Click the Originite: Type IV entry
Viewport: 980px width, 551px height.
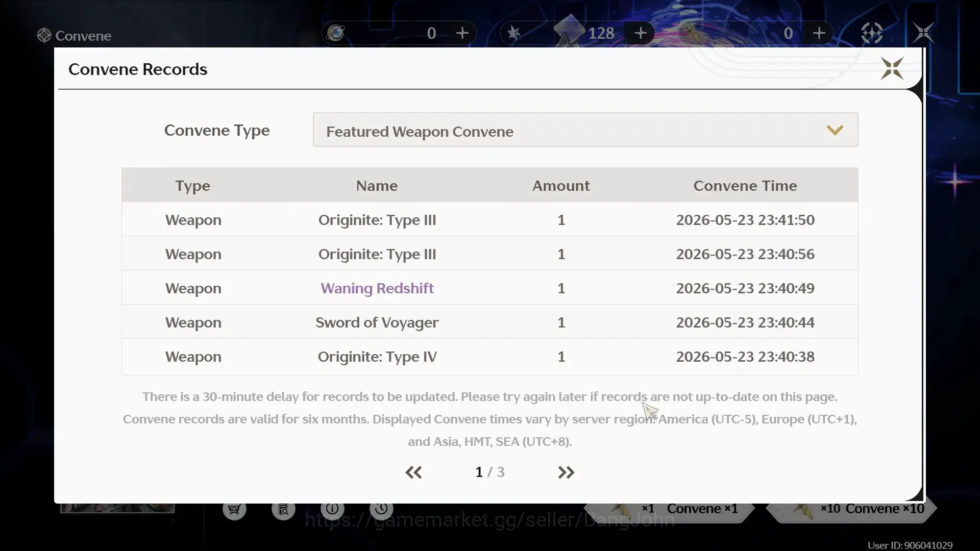click(377, 357)
